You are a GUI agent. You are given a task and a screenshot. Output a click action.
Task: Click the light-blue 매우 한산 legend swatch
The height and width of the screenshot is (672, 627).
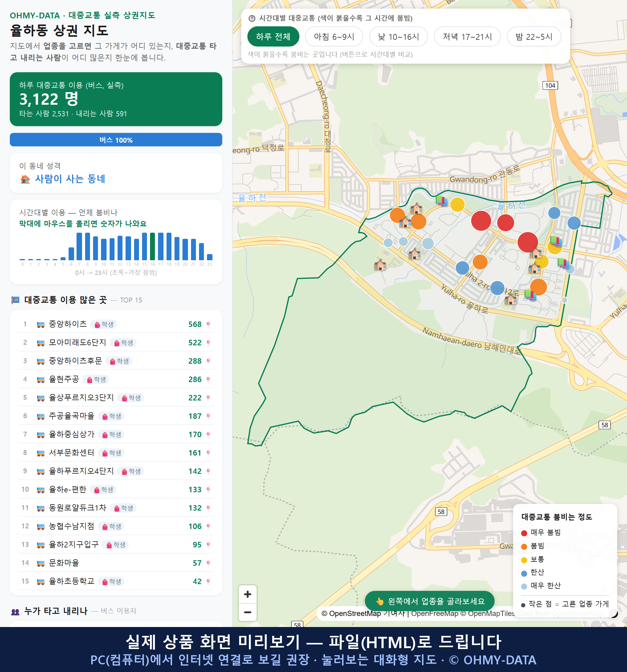(524, 587)
